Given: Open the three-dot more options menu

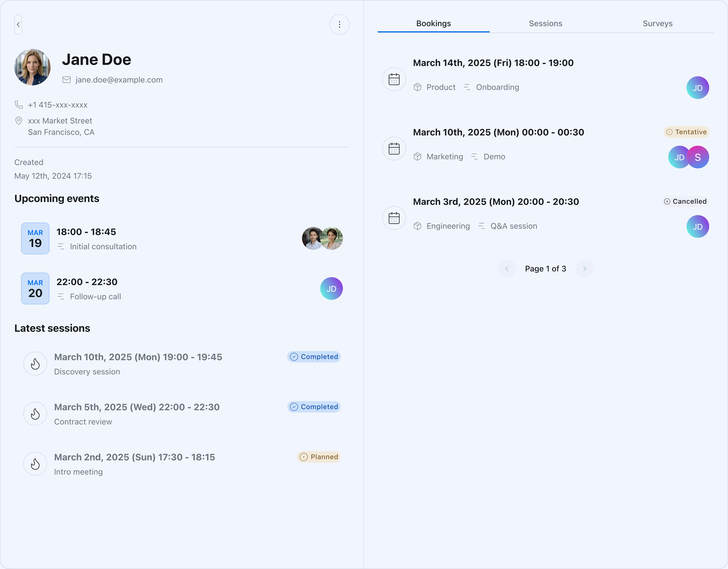Looking at the screenshot, I should point(339,24).
